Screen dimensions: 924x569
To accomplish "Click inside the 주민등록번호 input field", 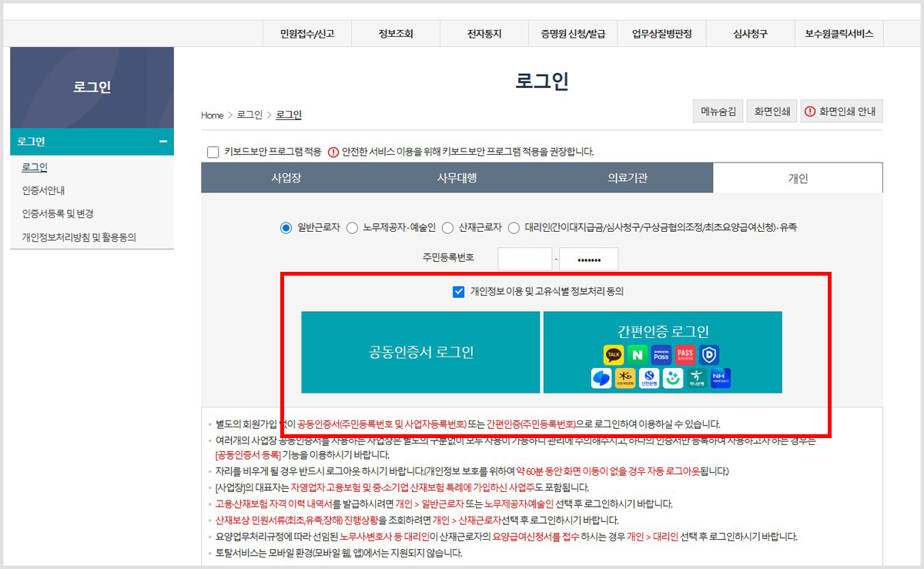I will click(524, 258).
